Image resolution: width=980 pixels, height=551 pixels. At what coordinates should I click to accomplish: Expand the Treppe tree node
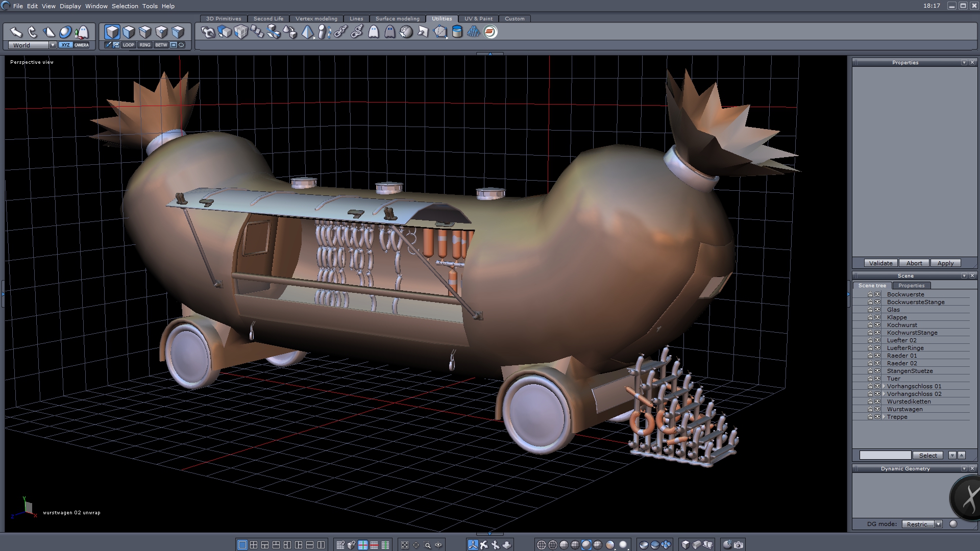pos(884,417)
